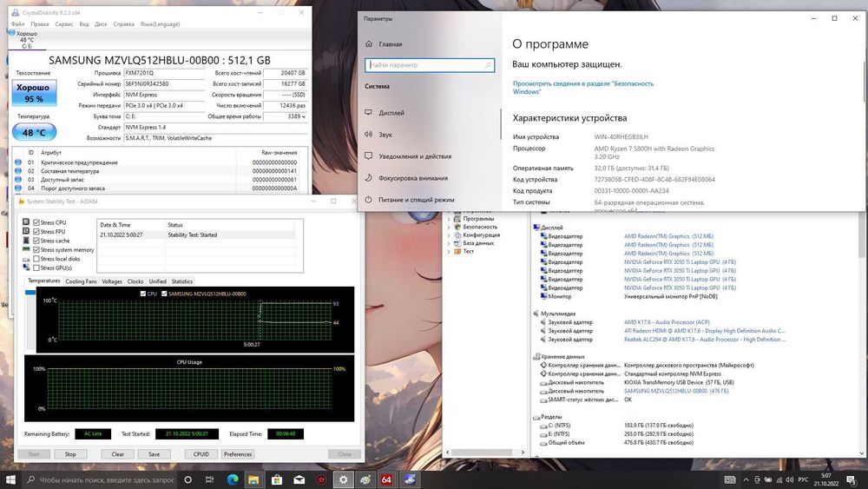Click the 48 °C temperature indicator
The height and width of the screenshot is (489, 868).
click(34, 132)
